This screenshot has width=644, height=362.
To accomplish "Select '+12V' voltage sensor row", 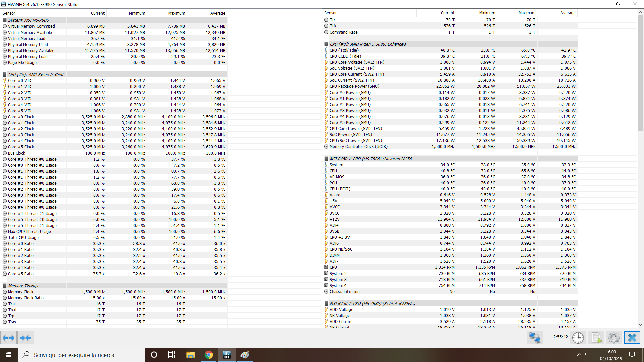I will coord(450,219).
